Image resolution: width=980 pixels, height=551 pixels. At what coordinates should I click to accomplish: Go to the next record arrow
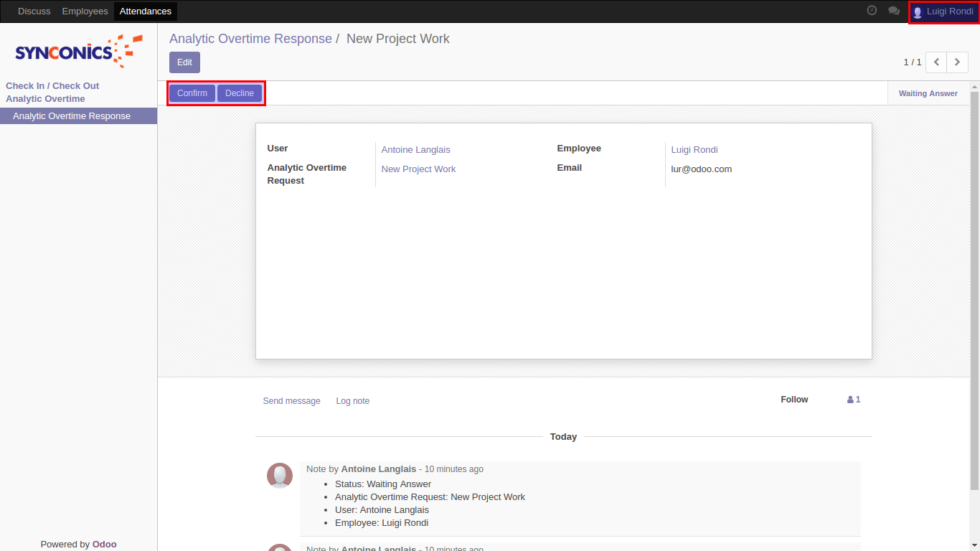click(x=957, y=62)
